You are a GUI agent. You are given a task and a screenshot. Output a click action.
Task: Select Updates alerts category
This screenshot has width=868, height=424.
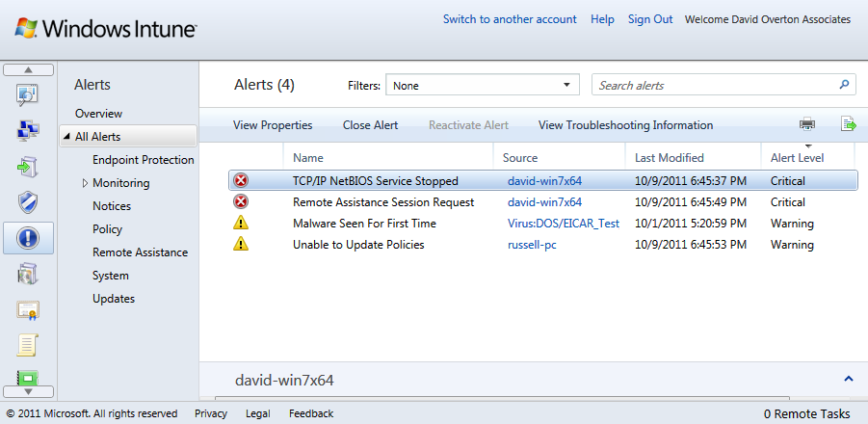pyautogui.click(x=114, y=299)
